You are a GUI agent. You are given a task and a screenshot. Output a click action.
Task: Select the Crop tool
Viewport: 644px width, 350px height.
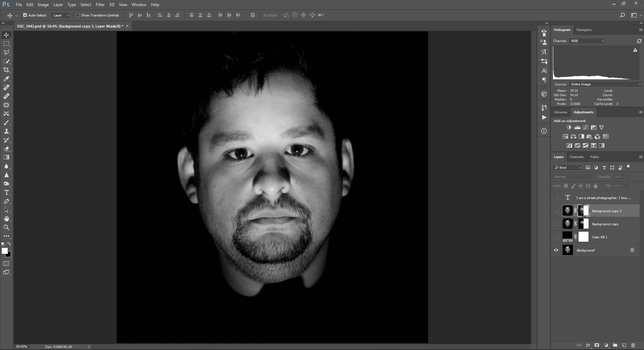tap(6, 70)
